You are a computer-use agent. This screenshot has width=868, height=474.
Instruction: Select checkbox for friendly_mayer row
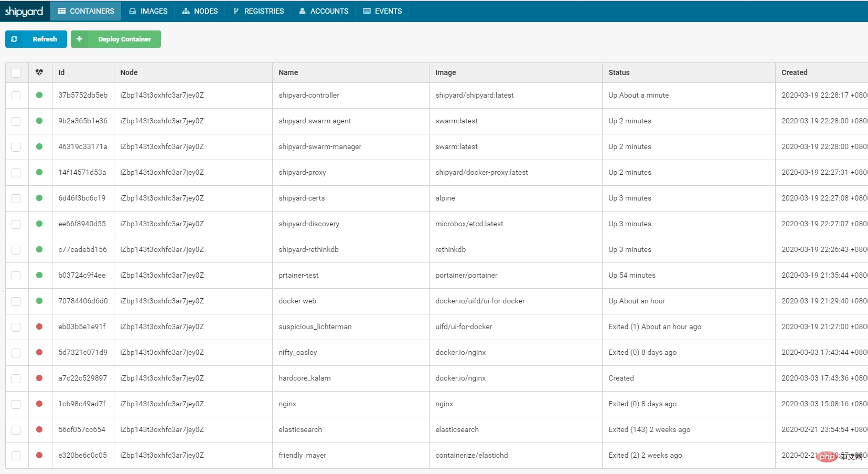[16, 456]
